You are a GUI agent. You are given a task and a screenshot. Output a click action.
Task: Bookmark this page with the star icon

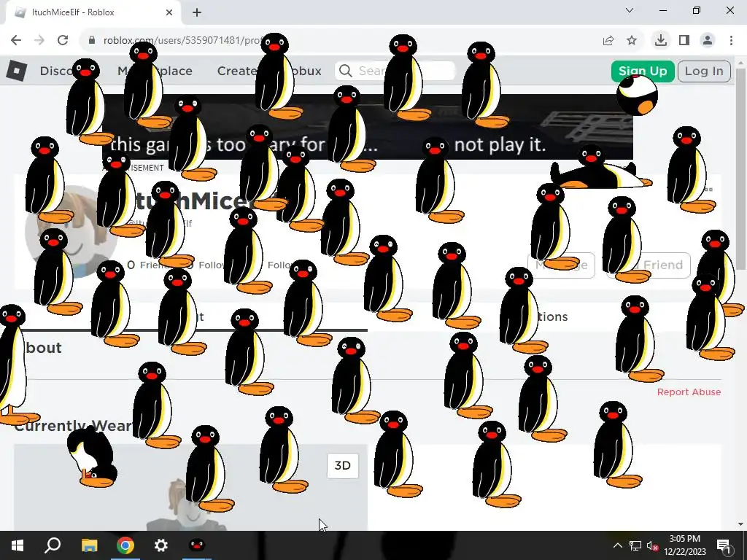pyautogui.click(x=632, y=41)
